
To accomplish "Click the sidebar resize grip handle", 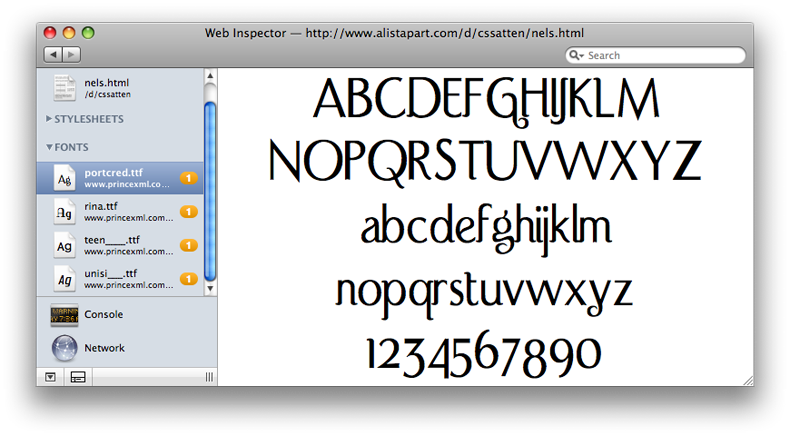I will click(x=209, y=377).
